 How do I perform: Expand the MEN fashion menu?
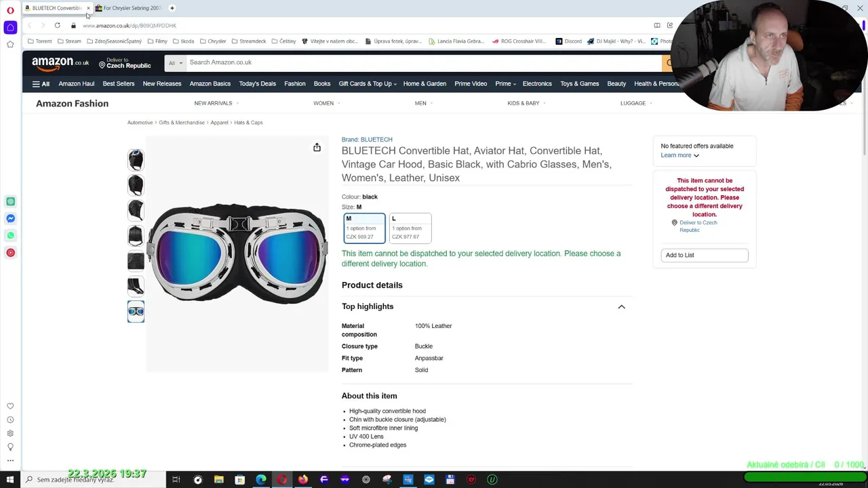point(424,103)
